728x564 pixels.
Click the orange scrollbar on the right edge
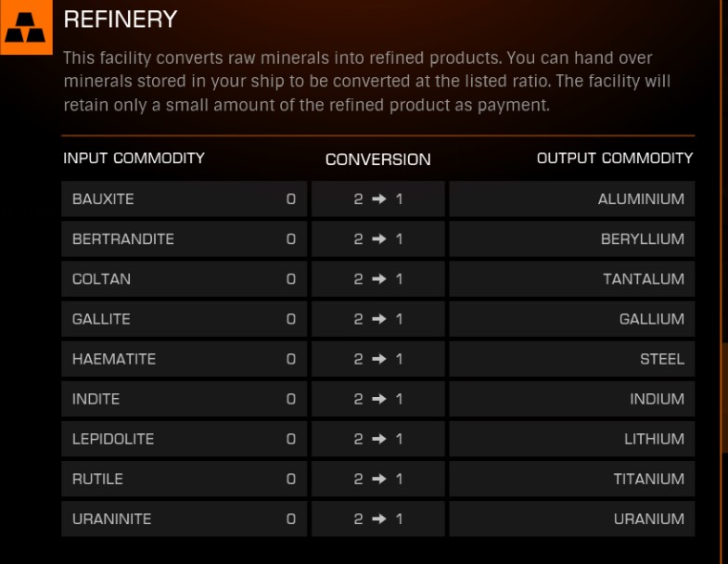[x=724, y=398]
